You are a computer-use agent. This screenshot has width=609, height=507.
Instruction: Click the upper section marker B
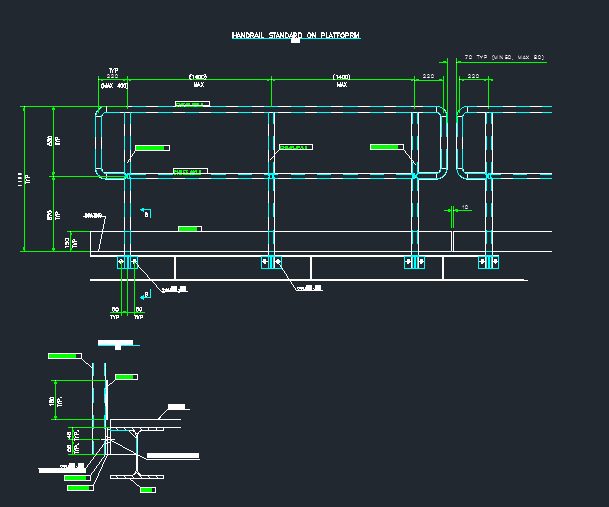click(147, 213)
